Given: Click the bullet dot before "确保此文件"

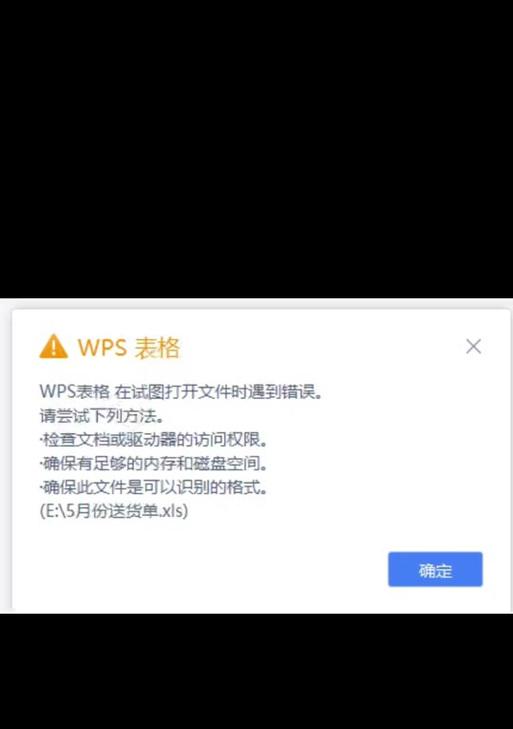Looking at the screenshot, I should (41, 487).
